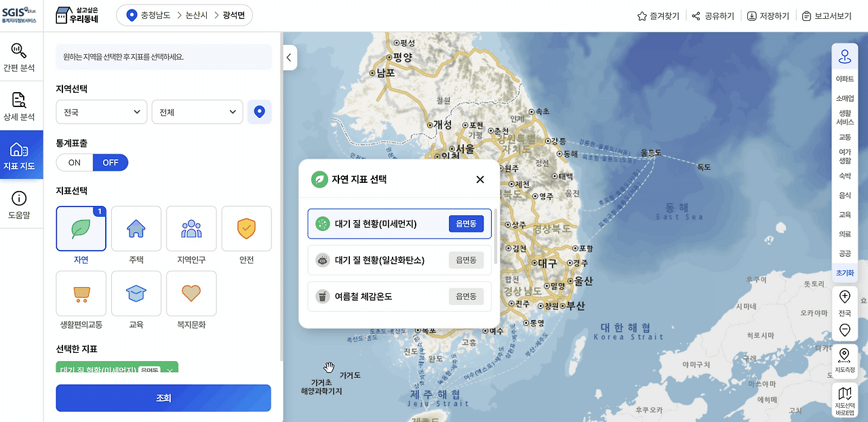This screenshot has height=422, width=868.
Task: Collapse the left panel with the chevron
Action: pyautogui.click(x=290, y=58)
